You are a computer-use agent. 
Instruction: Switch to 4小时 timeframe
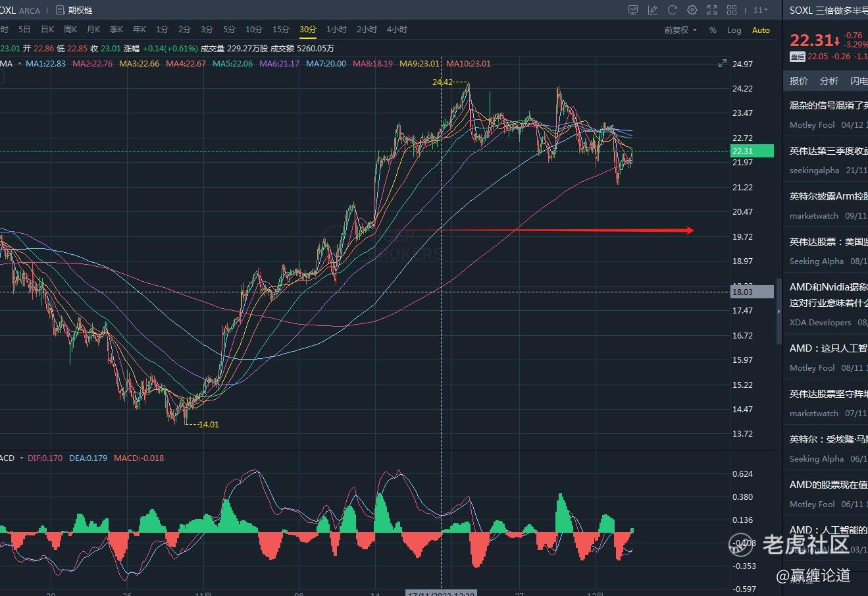click(397, 30)
